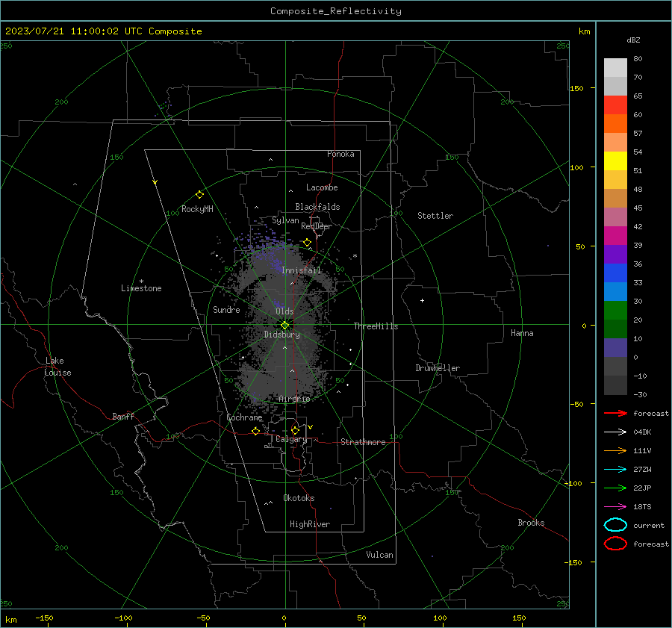Click the cyan current ellipse legend icon
Screen dimensions: 672x628
click(x=615, y=525)
